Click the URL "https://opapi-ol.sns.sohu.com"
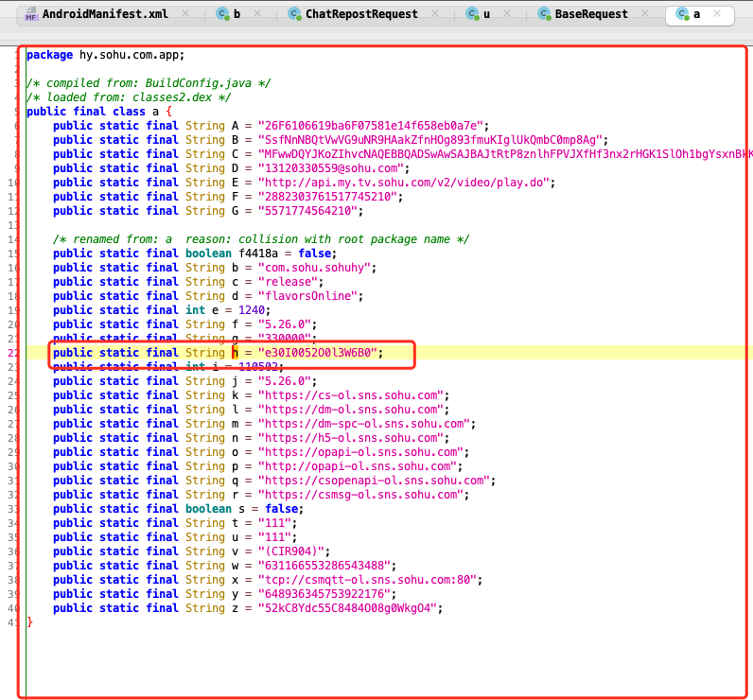753x700 pixels. (x=360, y=452)
